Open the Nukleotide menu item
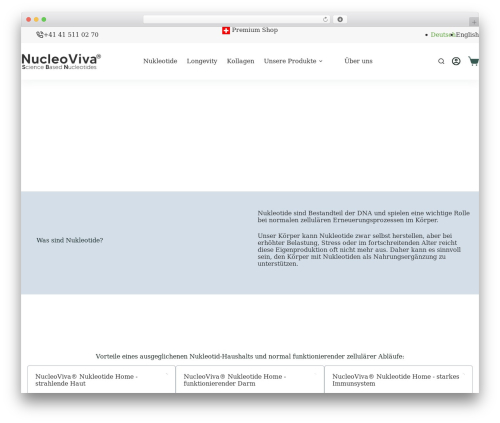500x423 pixels. [160, 61]
